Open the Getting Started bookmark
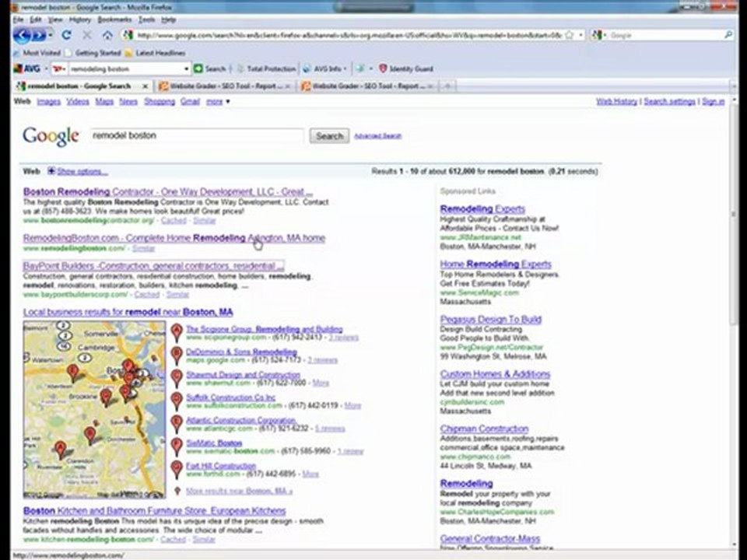 pos(93,53)
